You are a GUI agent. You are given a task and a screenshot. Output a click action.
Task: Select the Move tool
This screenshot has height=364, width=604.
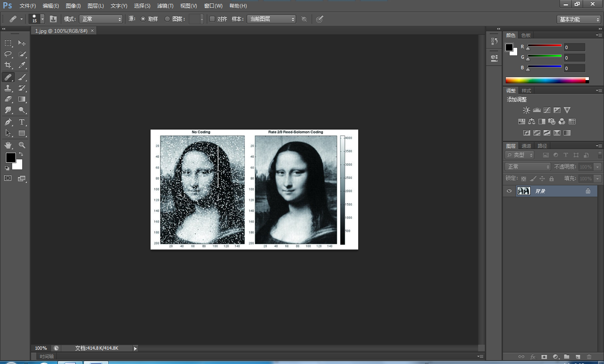pos(22,43)
